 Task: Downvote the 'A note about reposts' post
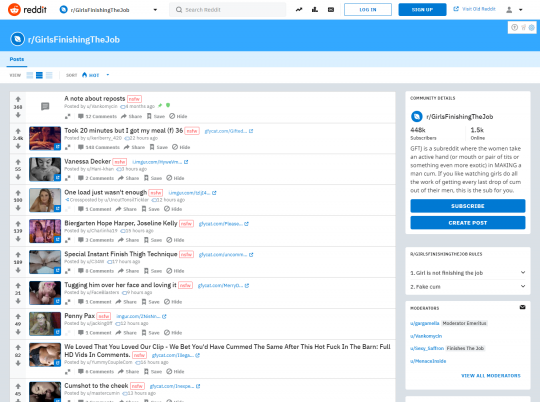18,115
